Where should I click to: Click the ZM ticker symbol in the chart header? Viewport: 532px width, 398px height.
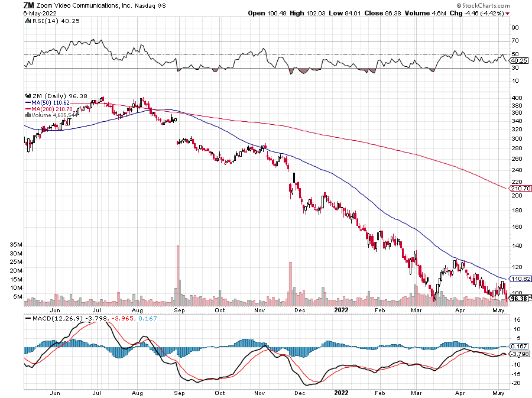28,5
